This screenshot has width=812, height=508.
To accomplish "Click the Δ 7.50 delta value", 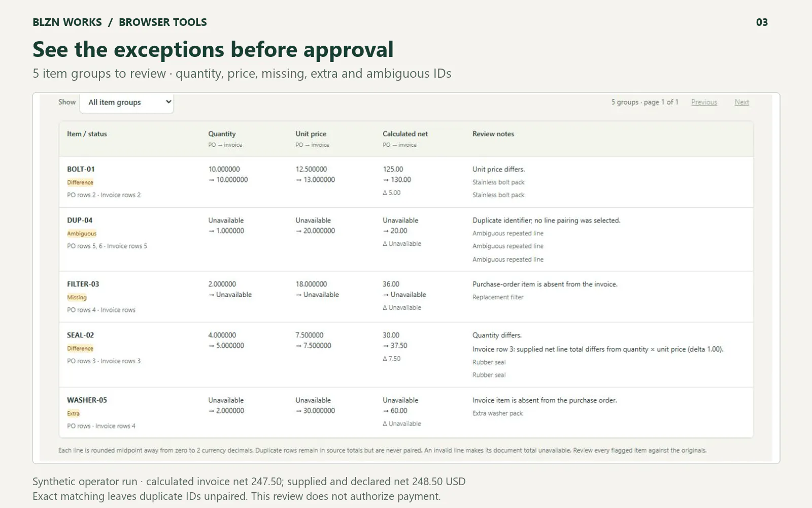I will (391, 359).
